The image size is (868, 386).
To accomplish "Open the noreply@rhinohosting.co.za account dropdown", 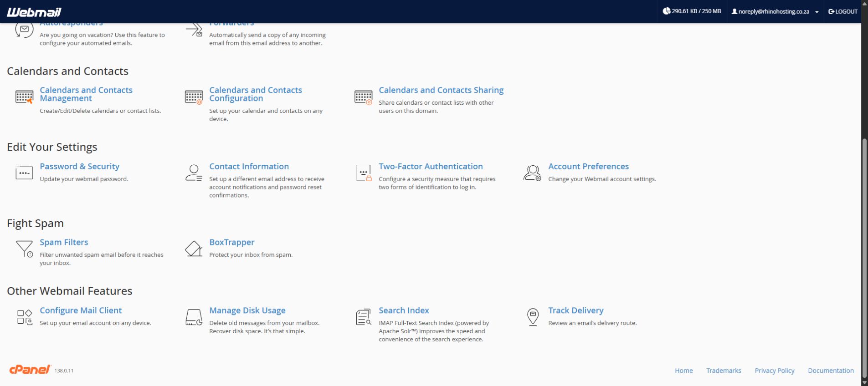I will [775, 11].
